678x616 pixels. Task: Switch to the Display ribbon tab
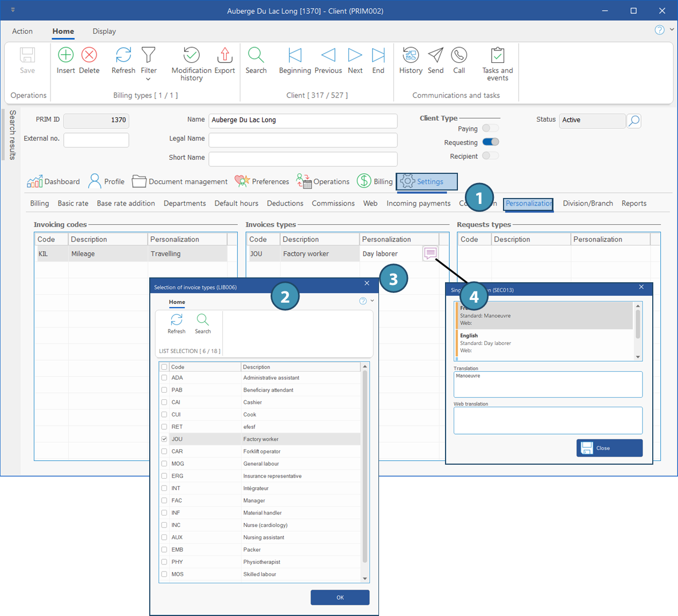click(x=104, y=31)
